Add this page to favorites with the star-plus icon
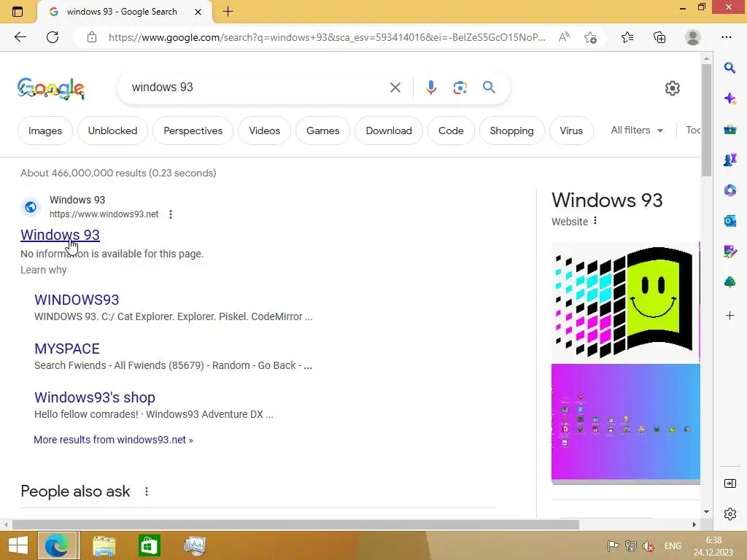This screenshot has width=747, height=560. [590, 37]
